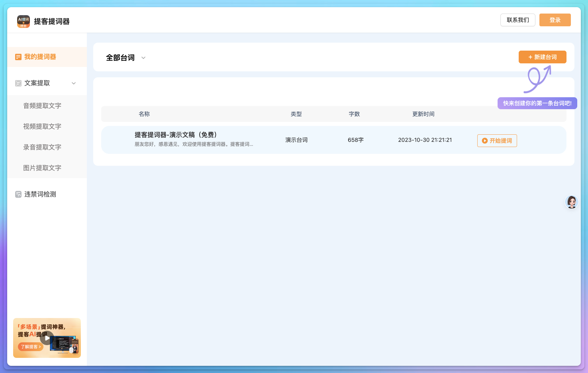Click the 我的提词器 sidebar icon
Image resolution: width=588 pixels, height=373 pixels.
point(18,57)
